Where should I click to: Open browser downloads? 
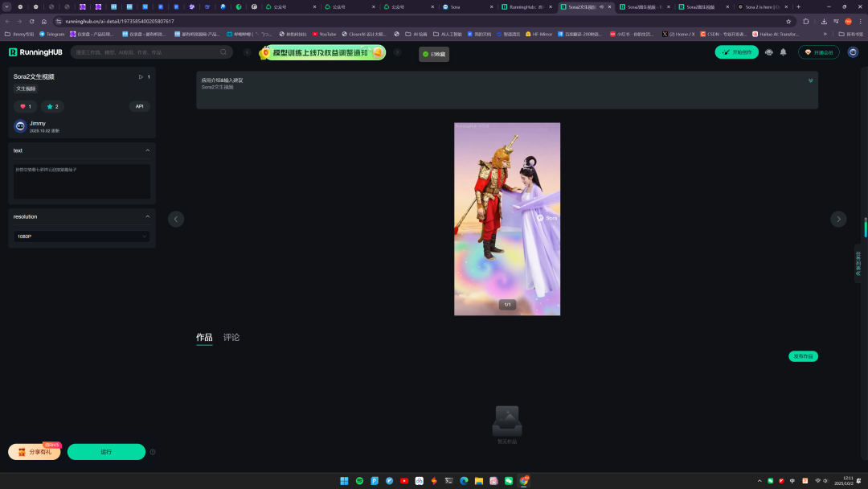pos(824,21)
